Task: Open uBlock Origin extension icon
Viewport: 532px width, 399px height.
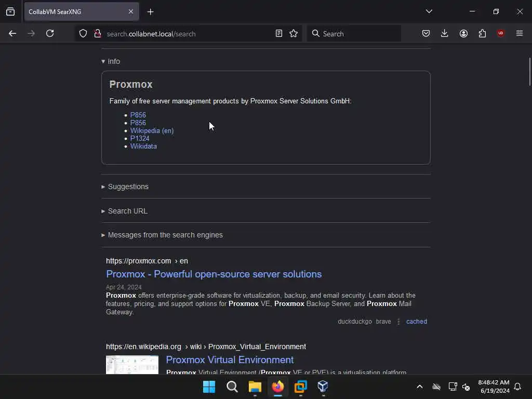Action: pyautogui.click(x=500, y=33)
